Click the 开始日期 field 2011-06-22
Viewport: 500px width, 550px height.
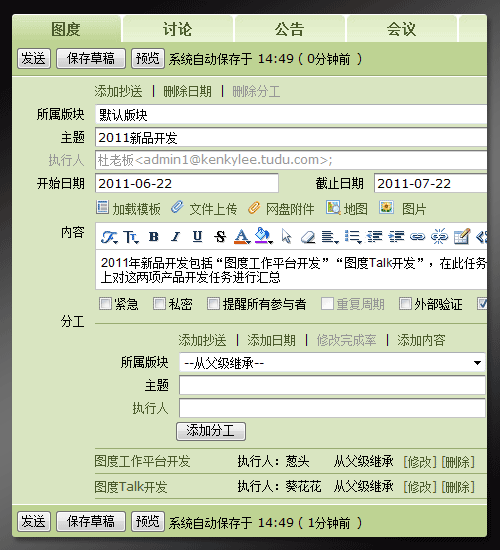pyautogui.click(x=187, y=183)
